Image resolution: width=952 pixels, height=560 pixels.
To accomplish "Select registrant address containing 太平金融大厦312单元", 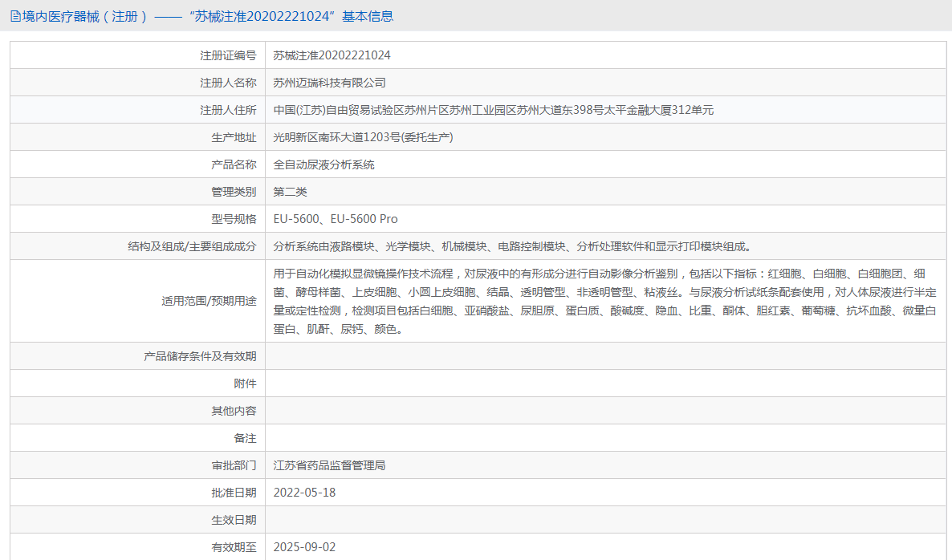I will [493, 110].
